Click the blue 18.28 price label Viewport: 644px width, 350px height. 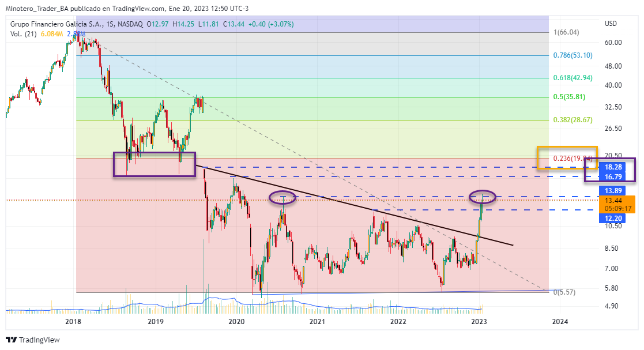613,167
